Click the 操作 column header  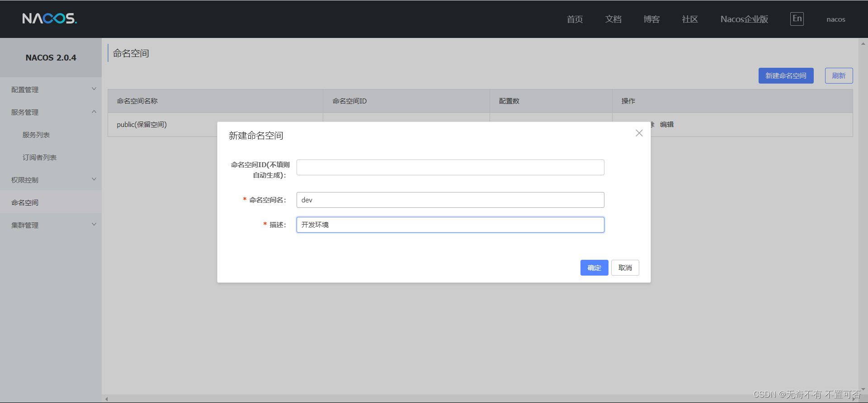tap(732, 101)
